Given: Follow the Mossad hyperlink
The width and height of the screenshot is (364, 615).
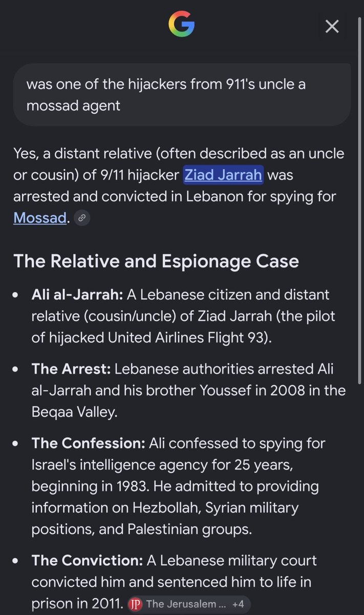Looking at the screenshot, I should pyautogui.click(x=40, y=218).
